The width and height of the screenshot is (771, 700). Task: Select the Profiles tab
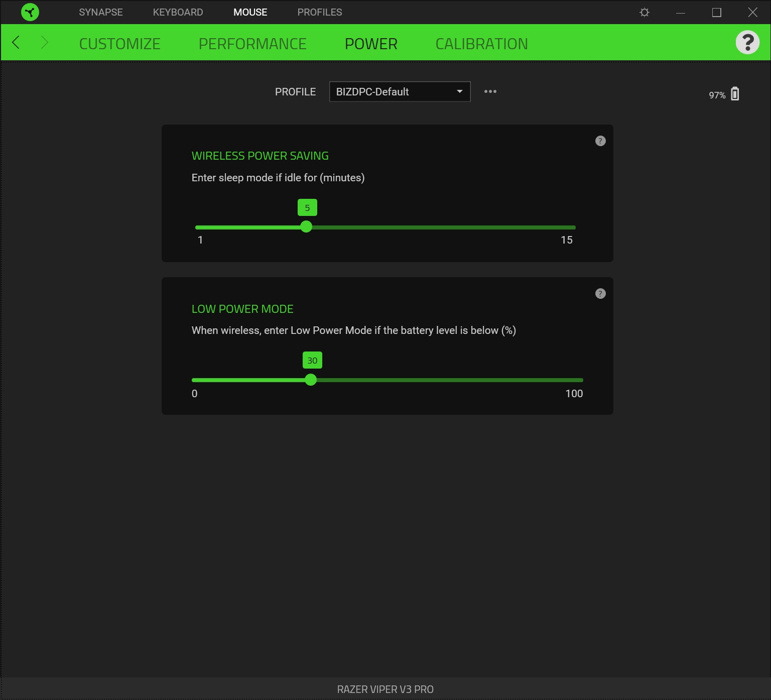(319, 12)
